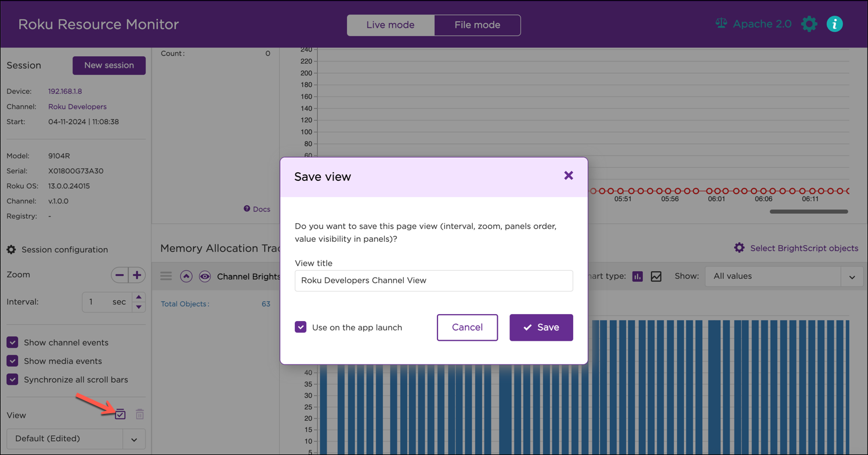
Task: Uncheck 'Show media events'
Action: click(x=12, y=361)
